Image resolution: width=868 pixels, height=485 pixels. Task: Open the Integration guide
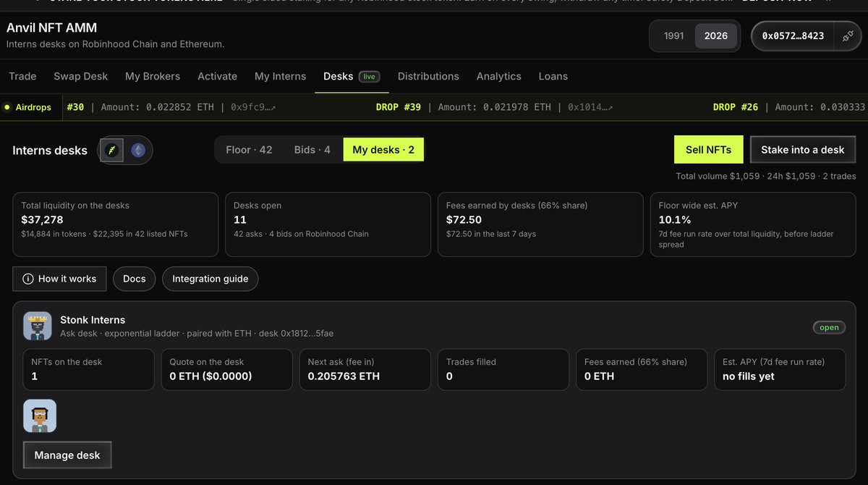tap(210, 279)
